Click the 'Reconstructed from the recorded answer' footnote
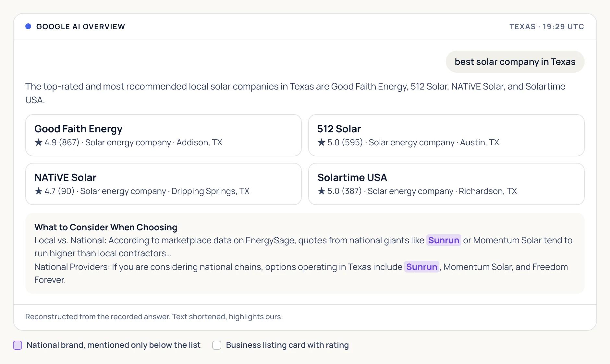Viewport: 610px width, 364px height. 154,317
